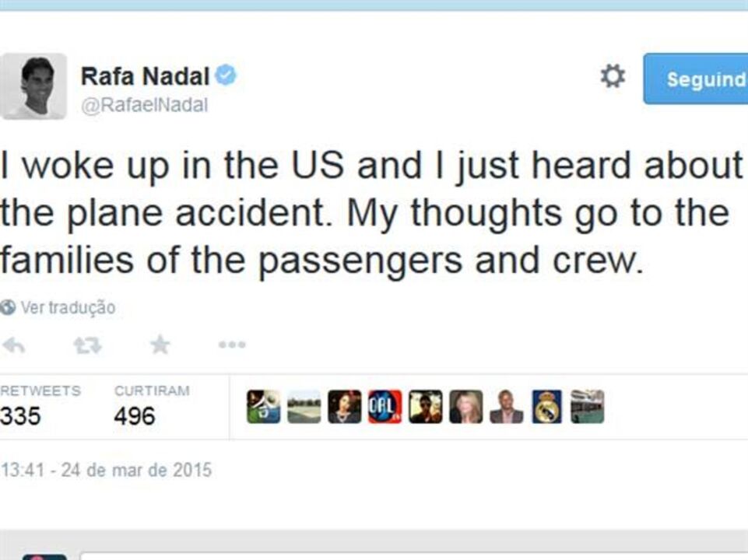Click the globe icon beside Ver tradução

pyautogui.click(x=8, y=307)
